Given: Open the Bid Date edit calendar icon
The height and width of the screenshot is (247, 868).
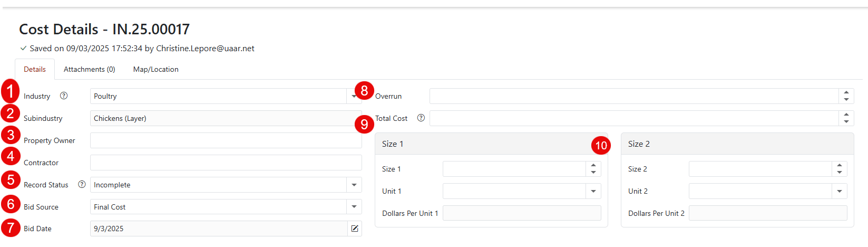Looking at the screenshot, I should [x=355, y=229].
